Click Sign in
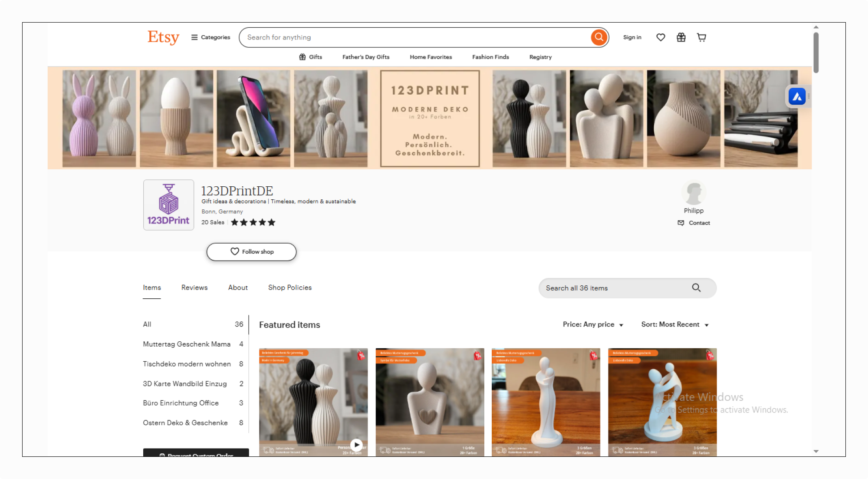The width and height of the screenshot is (868, 479). 632,37
